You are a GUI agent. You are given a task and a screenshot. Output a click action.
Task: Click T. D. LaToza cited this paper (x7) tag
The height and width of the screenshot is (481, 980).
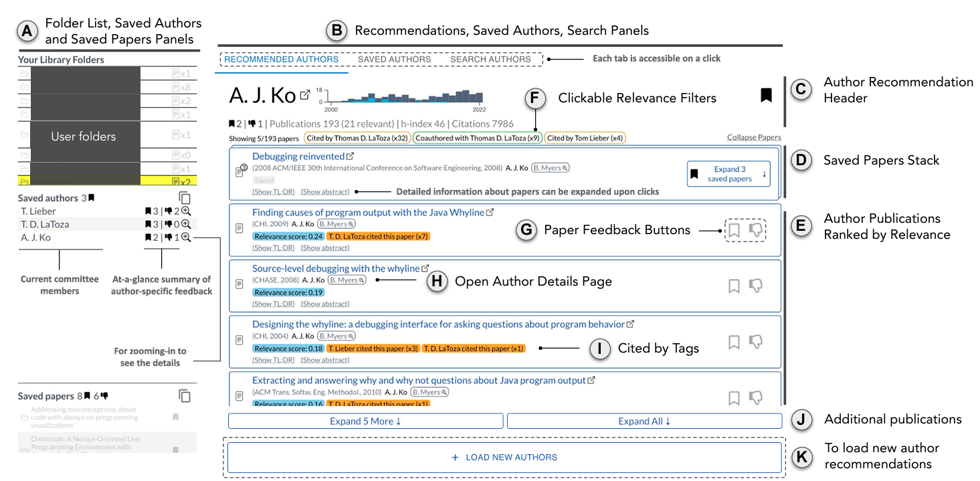click(x=379, y=236)
